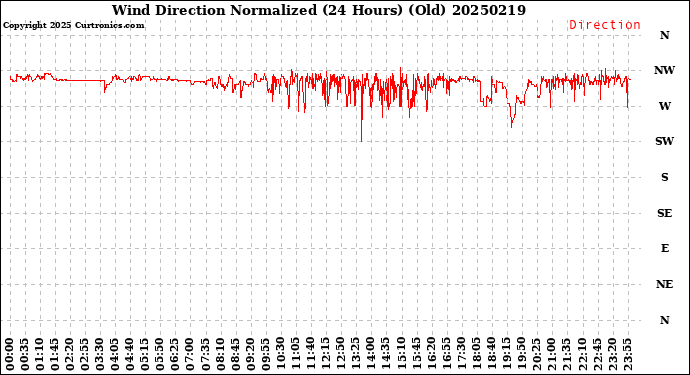Image resolution: width=690 pixels, height=375 pixels.
Task: Click the red dip below W near 19:15
Action: pos(512,117)
